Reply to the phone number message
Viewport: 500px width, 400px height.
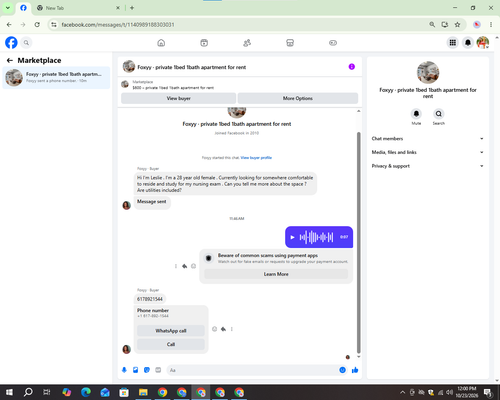pyautogui.click(x=223, y=329)
